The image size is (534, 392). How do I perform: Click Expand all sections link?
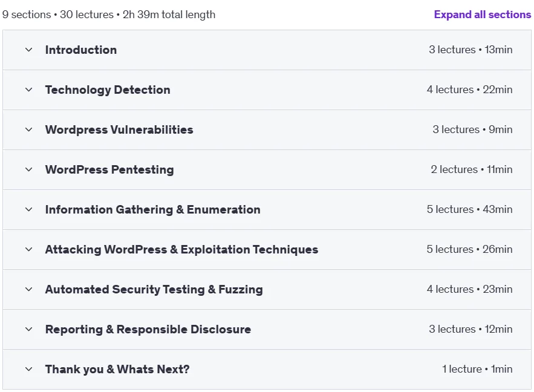(x=482, y=15)
